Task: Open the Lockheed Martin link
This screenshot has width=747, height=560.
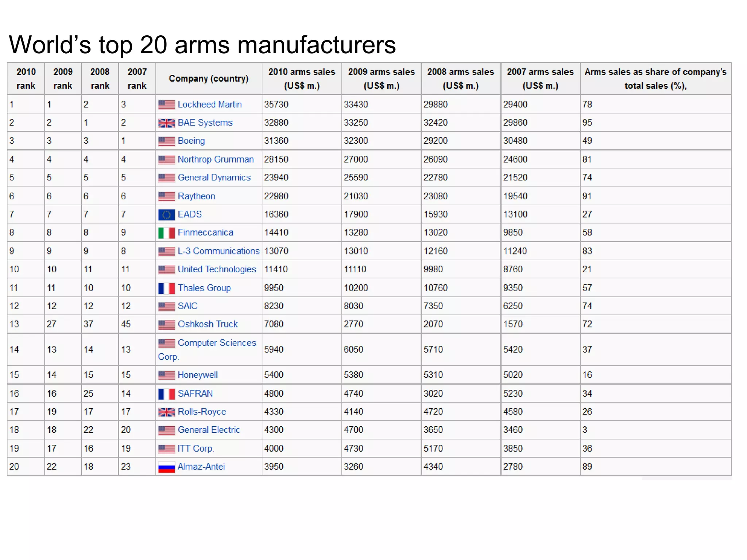Action: tap(210, 104)
